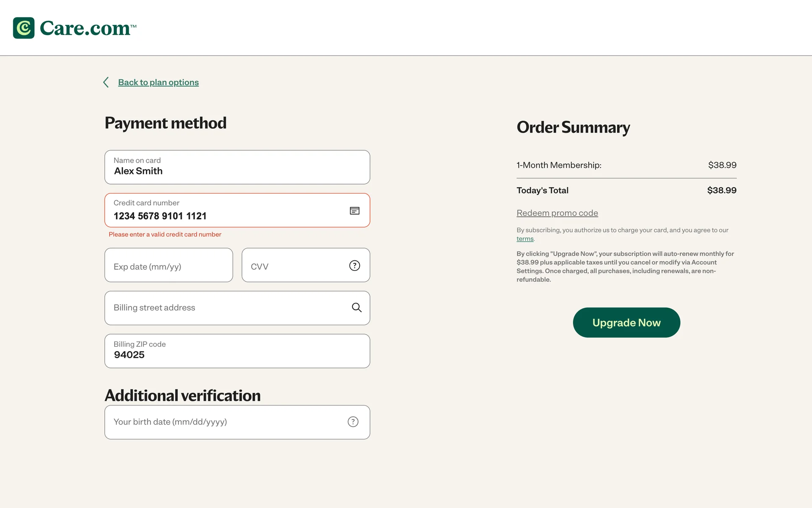Edit the Billing ZIP code field

[x=237, y=351]
